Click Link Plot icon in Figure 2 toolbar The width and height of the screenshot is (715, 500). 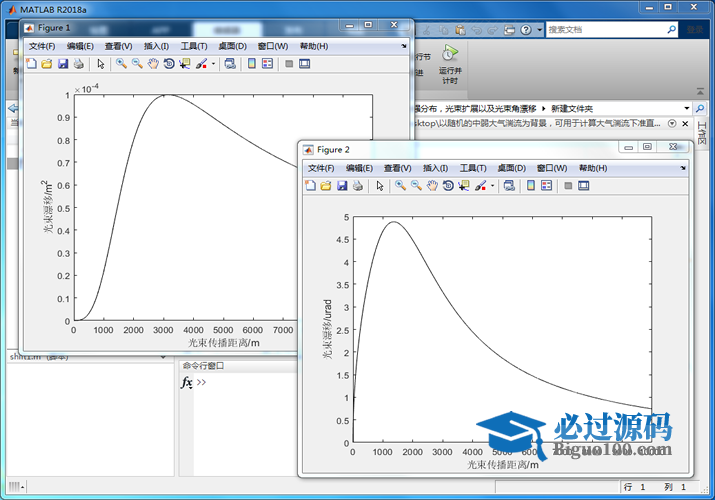(x=509, y=186)
